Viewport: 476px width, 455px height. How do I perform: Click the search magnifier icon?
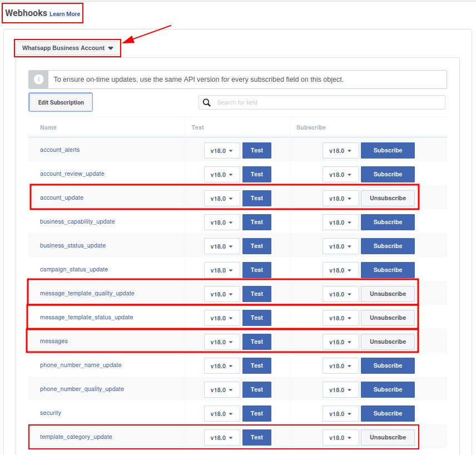pos(207,102)
